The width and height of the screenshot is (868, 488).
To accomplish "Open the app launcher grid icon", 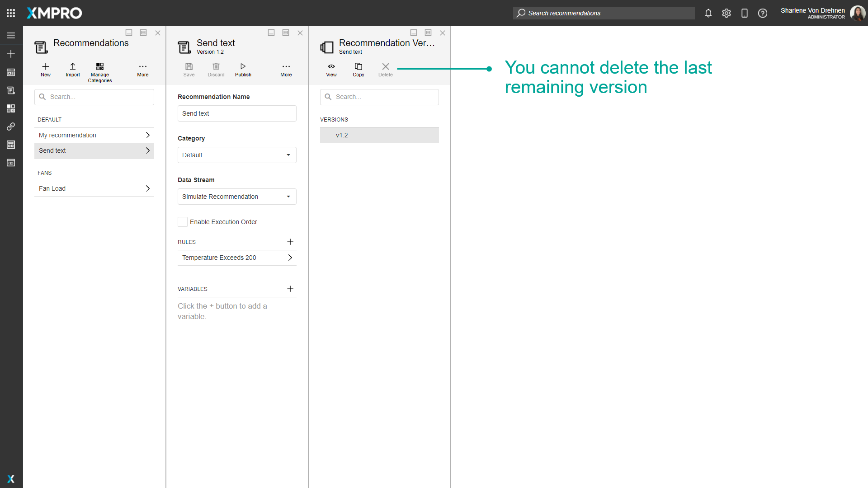I will tap(11, 13).
